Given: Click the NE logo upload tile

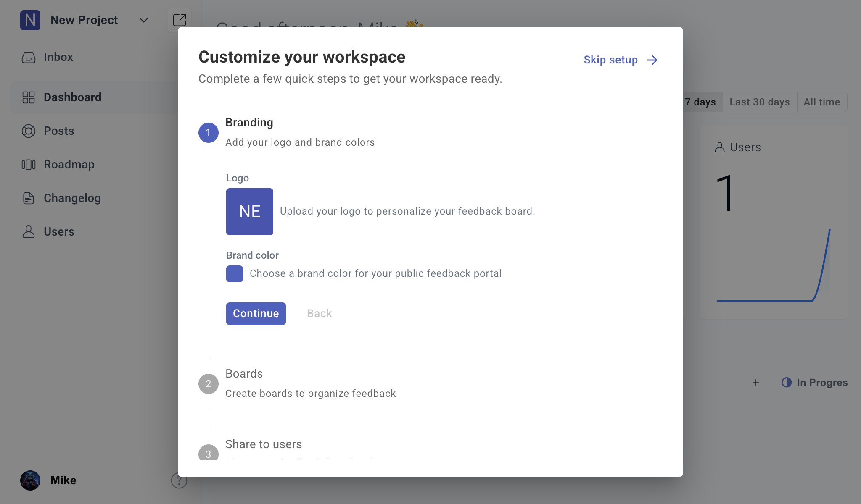Looking at the screenshot, I should pyautogui.click(x=250, y=212).
